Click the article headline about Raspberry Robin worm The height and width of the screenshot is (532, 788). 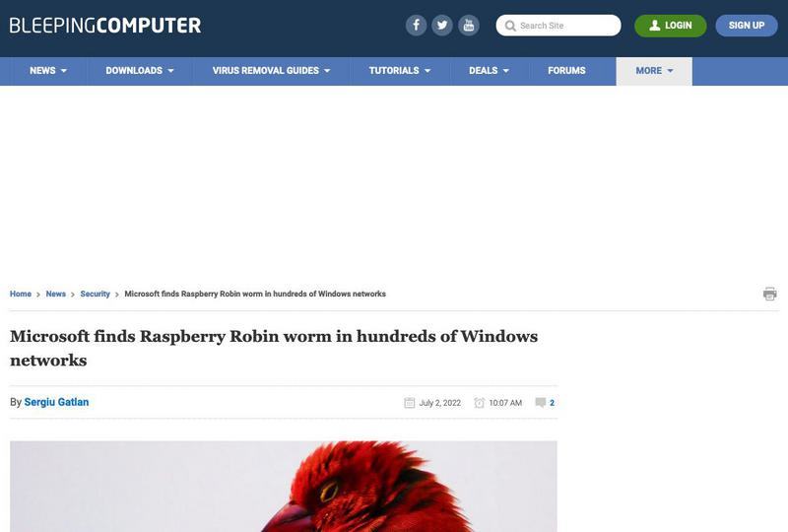coord(274,348)
